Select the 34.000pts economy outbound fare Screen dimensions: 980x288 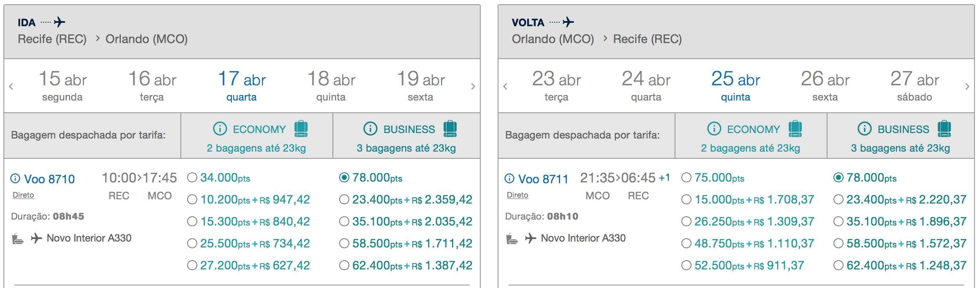pyautogui.click(x=192, y=178)
